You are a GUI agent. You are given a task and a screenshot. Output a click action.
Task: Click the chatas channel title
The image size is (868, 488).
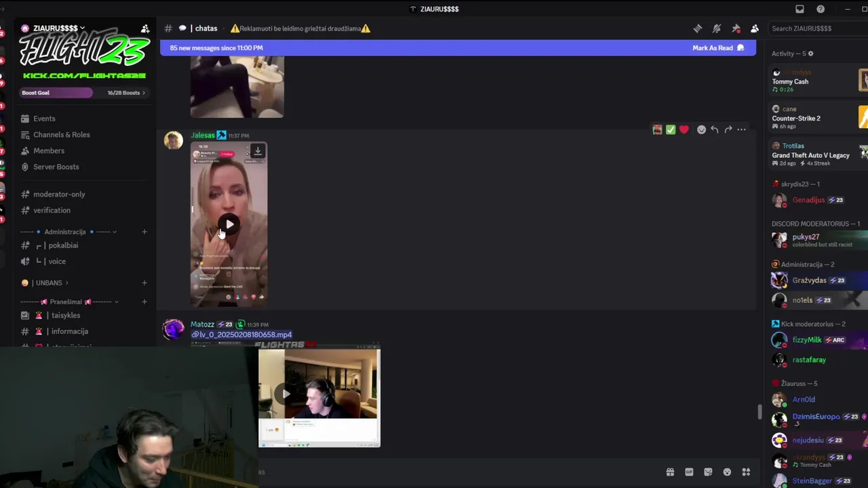(x=206, y=28)
